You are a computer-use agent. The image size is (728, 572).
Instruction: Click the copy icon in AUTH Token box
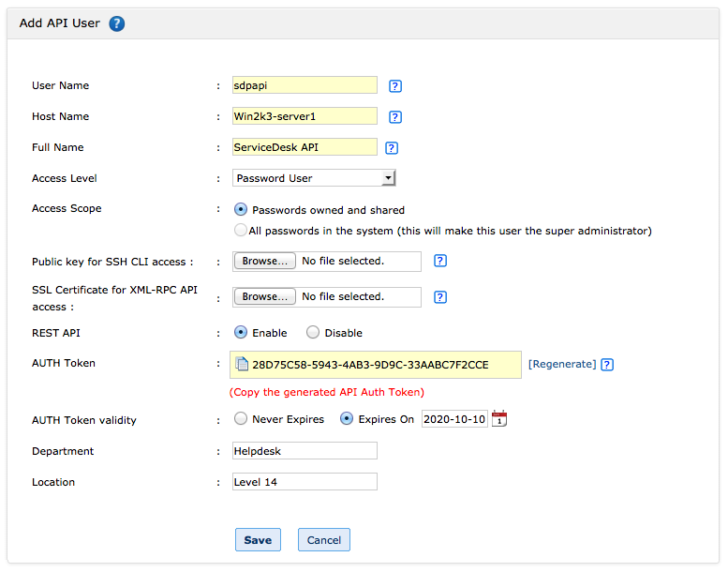click(x=242, y=365)
